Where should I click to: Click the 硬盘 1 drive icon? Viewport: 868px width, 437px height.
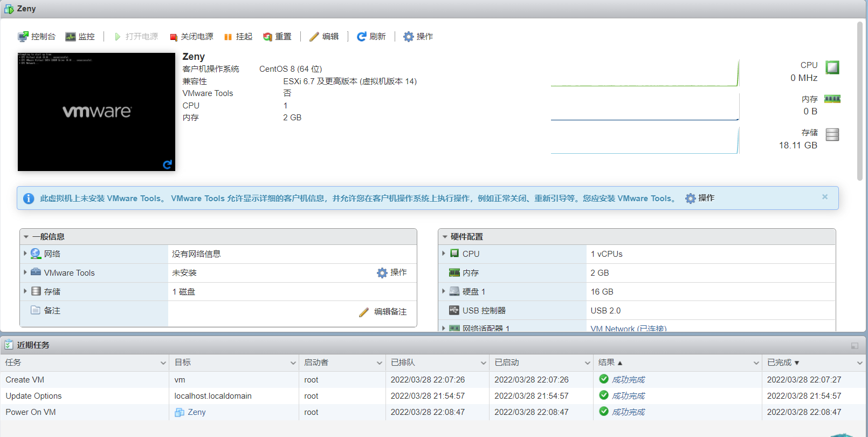[454, 291]
